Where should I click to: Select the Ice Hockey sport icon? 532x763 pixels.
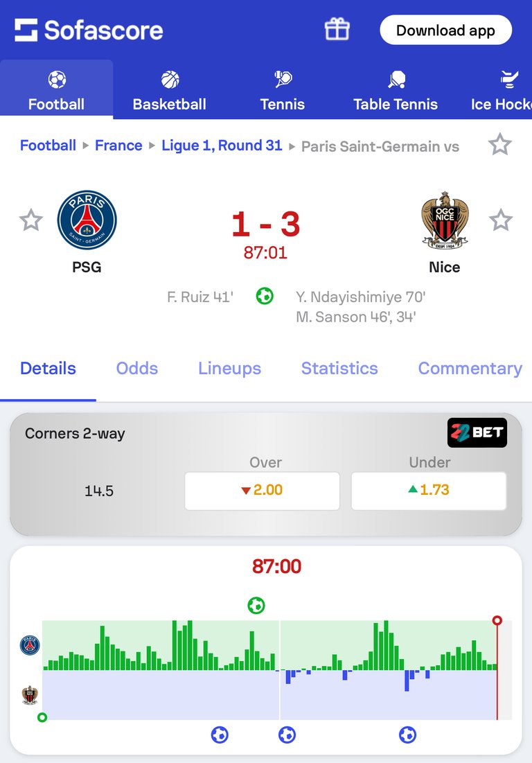509,79
